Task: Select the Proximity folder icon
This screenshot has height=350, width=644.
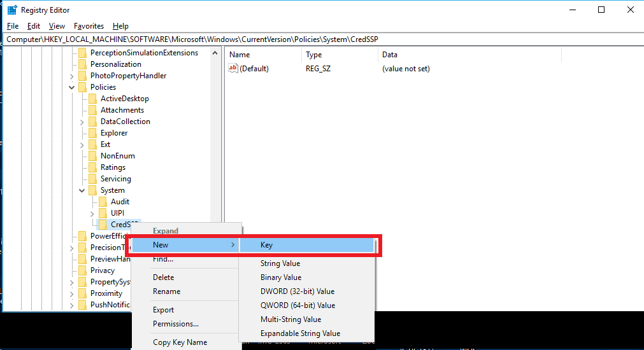Action: 83,294
